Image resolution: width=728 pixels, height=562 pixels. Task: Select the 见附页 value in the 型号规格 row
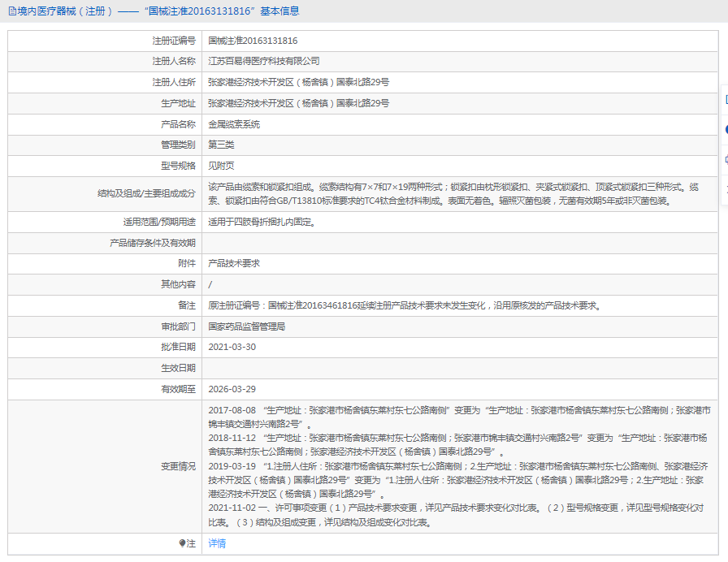tap(221, 166)
